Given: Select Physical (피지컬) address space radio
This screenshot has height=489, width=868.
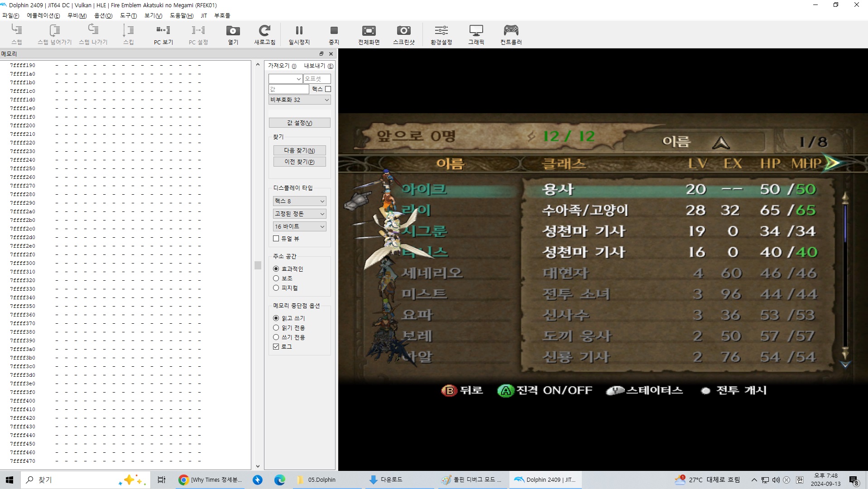Looking at the screenshot, I should (276, 288).
